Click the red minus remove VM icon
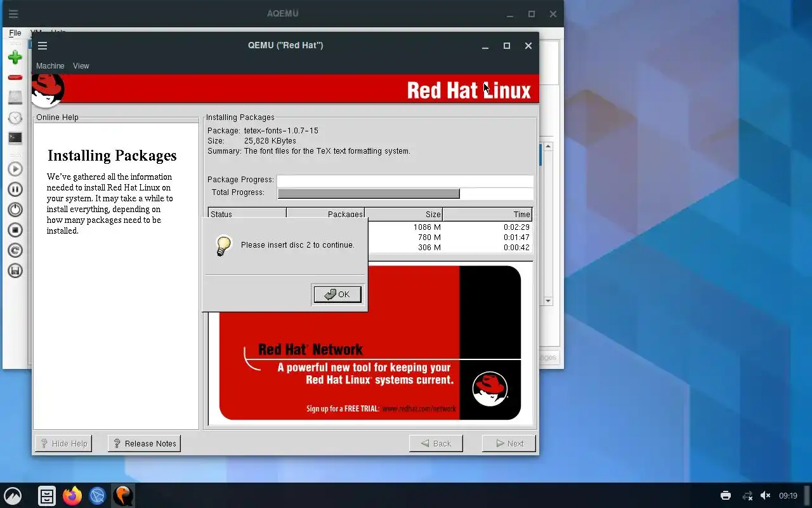Viewport: 812px width, 508px height. pyautogui.click(x=15, y=77)
